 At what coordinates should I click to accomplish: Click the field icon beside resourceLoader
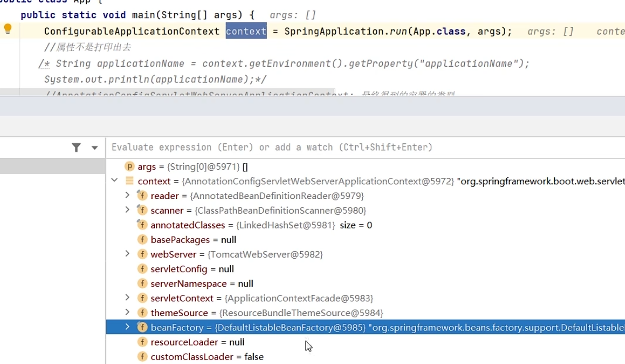point(142,342)
